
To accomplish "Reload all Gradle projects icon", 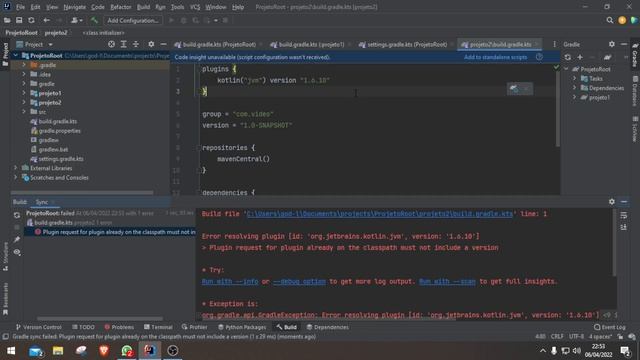I will click(568, 58).
